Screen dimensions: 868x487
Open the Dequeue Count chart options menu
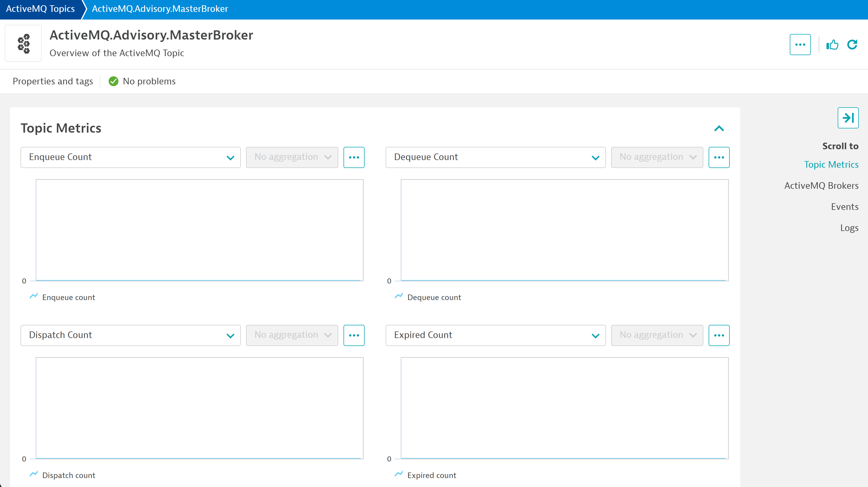click(x=719, y=157)
